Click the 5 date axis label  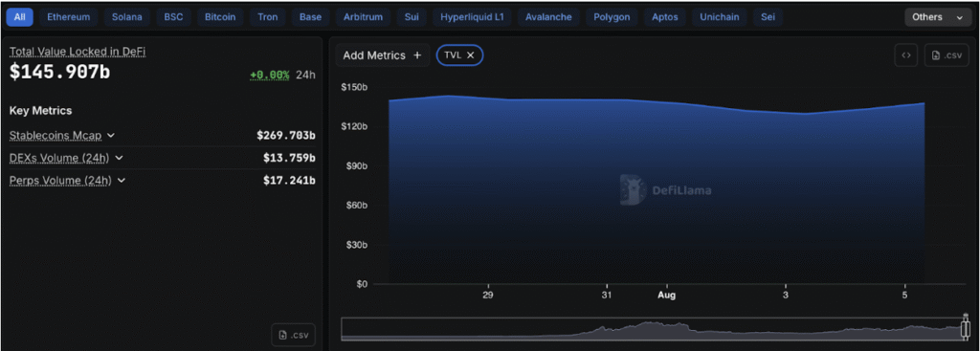click(904, 295)
